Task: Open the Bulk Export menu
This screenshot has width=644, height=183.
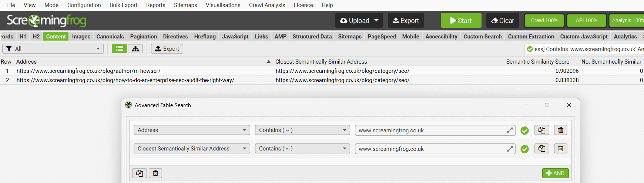Action: [x=123, y=5]
